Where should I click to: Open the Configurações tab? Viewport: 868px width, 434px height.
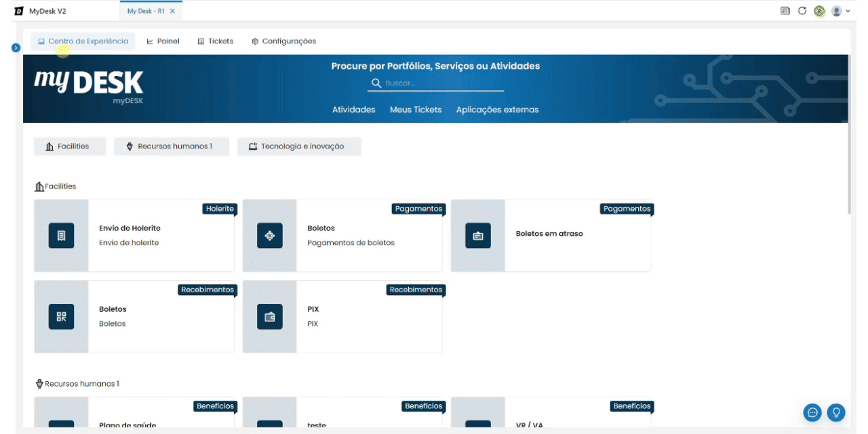click(x=284, y=41)
